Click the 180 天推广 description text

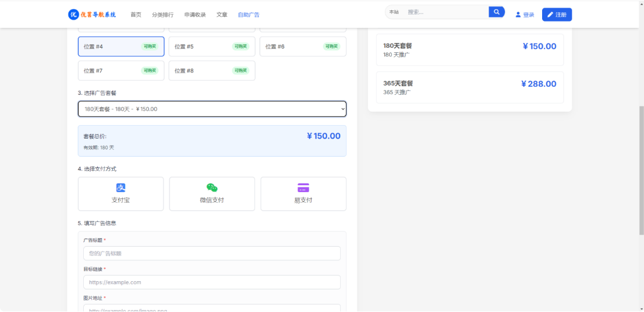point(397,55)
